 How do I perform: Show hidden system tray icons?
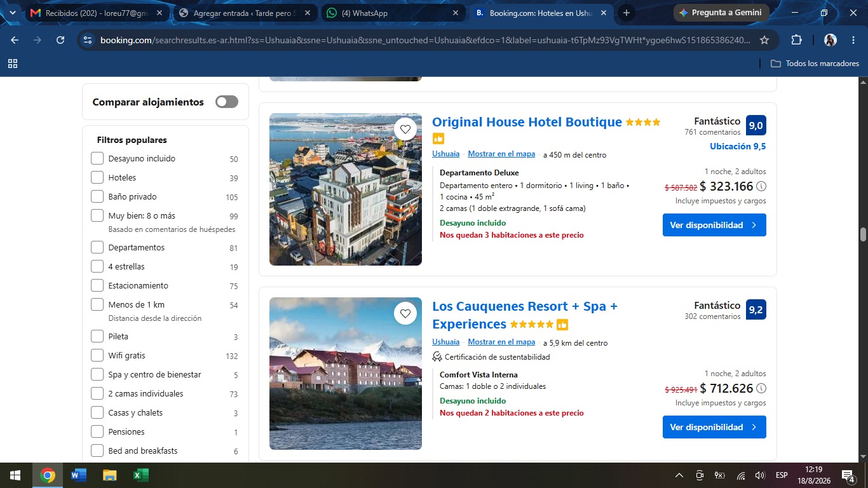click(x=679, y=475)
